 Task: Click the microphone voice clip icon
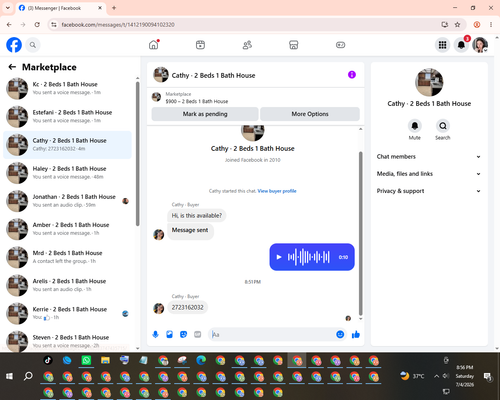coord(155,334)
